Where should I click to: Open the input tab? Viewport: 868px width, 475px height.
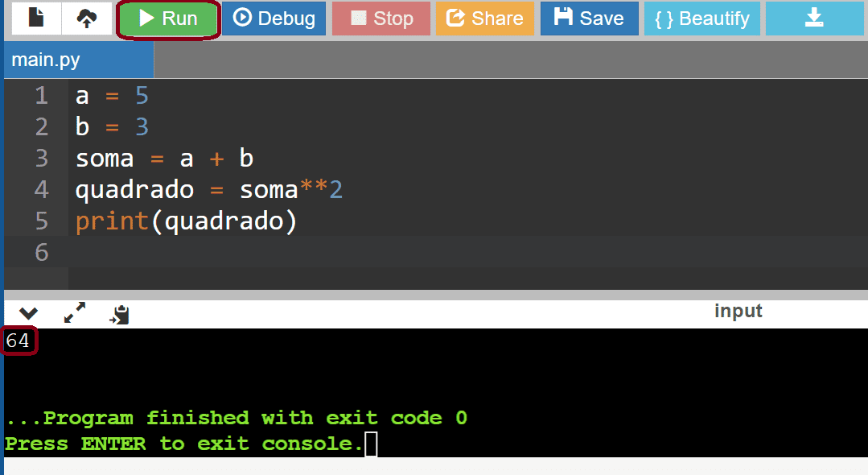[738, 312]
